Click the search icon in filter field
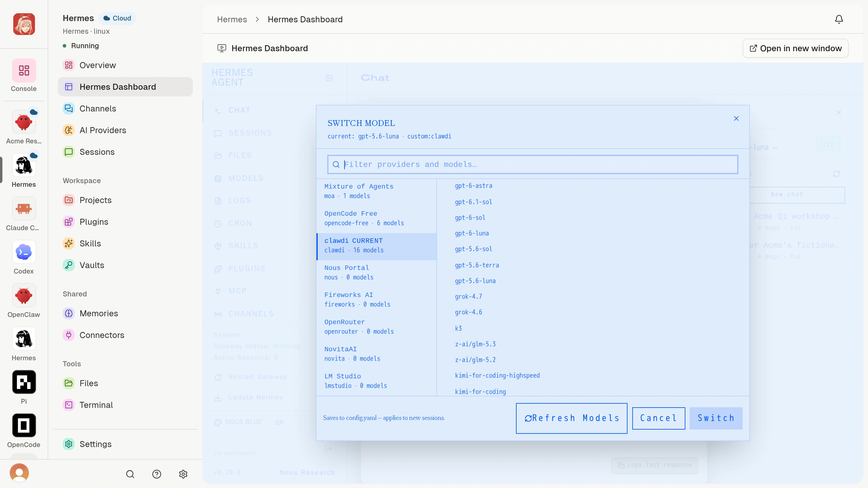 click(336, 164)
